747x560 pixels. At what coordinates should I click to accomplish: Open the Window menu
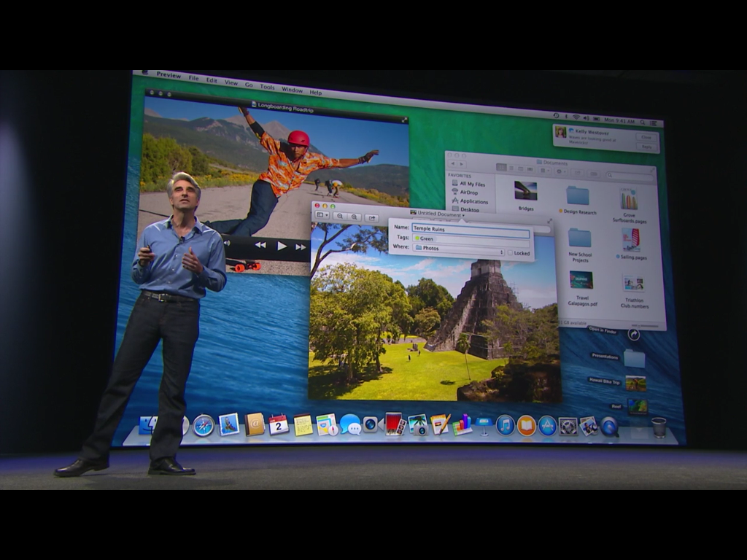[292, 90]
